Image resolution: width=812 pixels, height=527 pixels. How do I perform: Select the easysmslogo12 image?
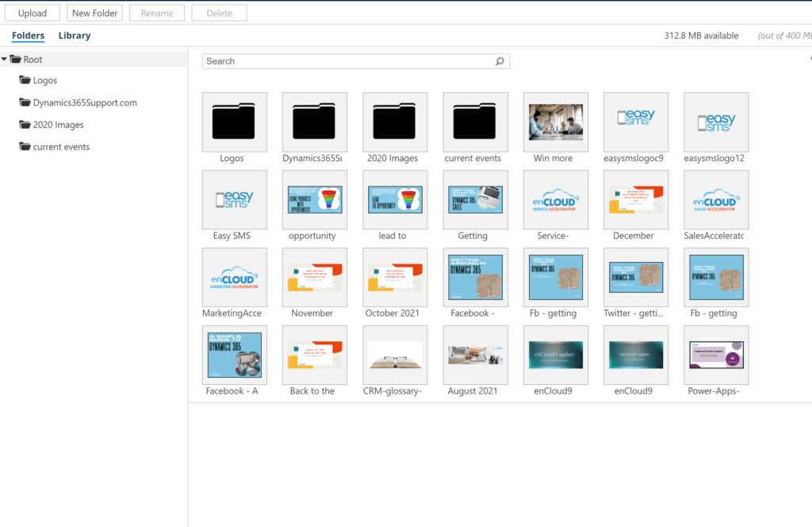click(716, 121)
